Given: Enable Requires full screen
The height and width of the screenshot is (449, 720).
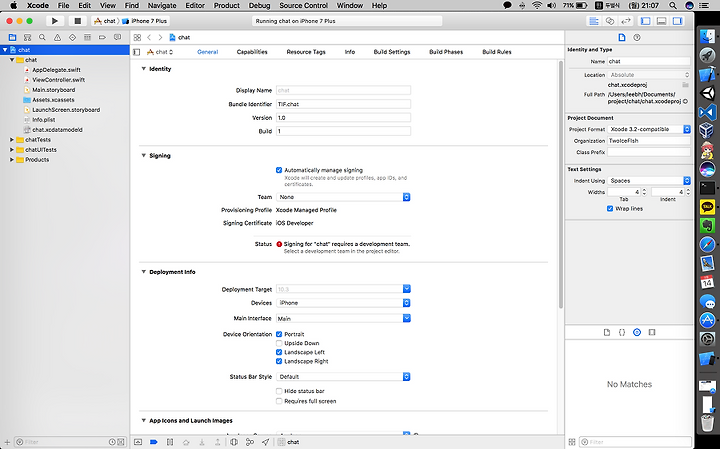Looking at the screenshot, I should coord(279,401).
